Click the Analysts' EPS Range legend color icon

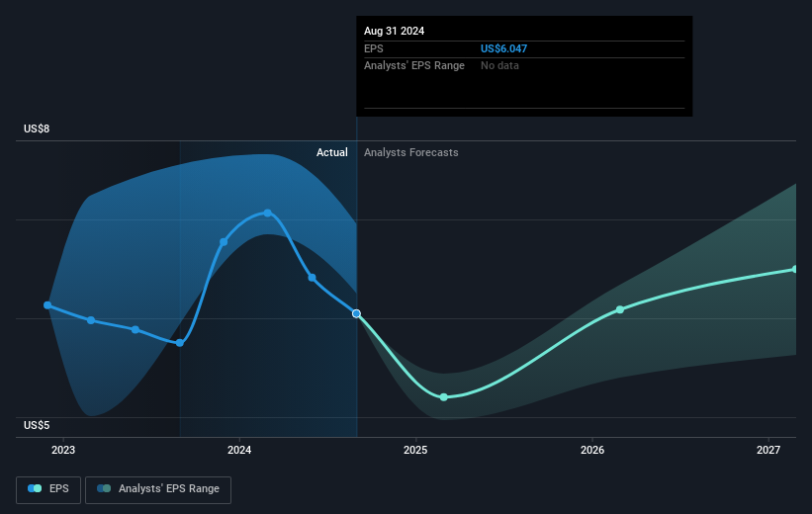(104, 488)
